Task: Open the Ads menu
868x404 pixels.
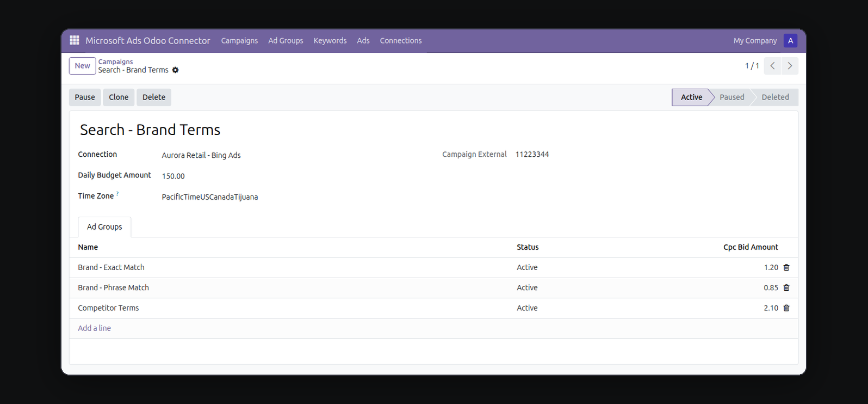Action: tap(363, 40)
